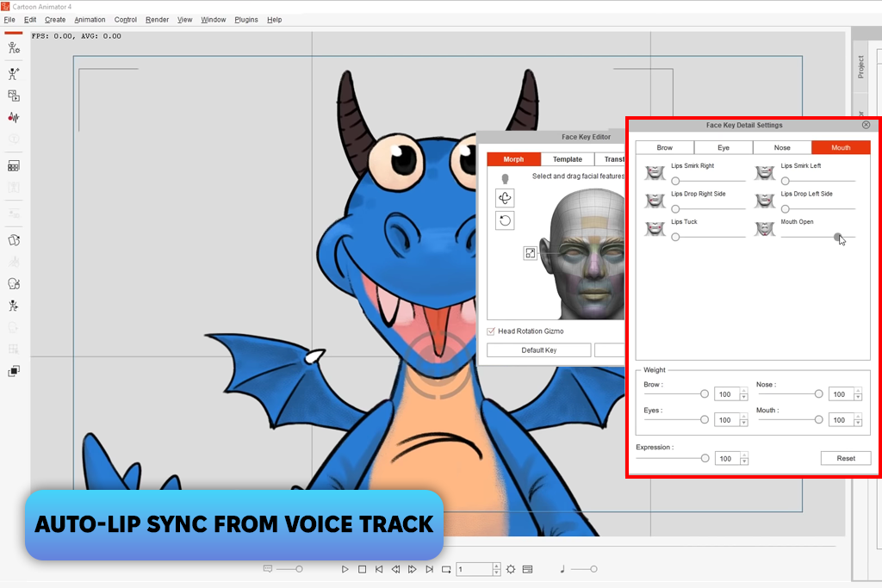Click the Create G3 Character icon
The image size is (882, 588).
[x=14, y=74]
